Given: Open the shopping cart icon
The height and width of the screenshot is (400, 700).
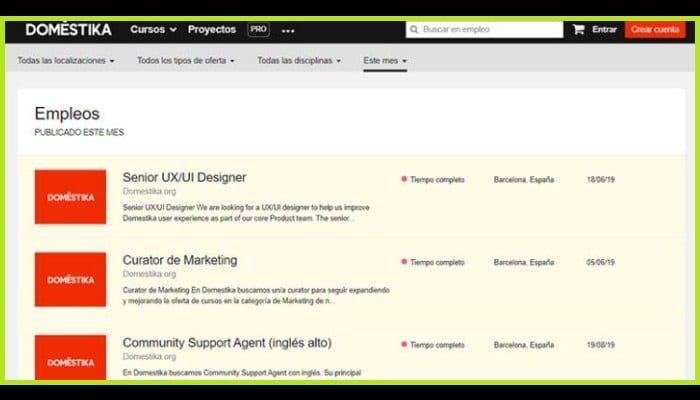Looking at the screenshot, I should (579, 29).
